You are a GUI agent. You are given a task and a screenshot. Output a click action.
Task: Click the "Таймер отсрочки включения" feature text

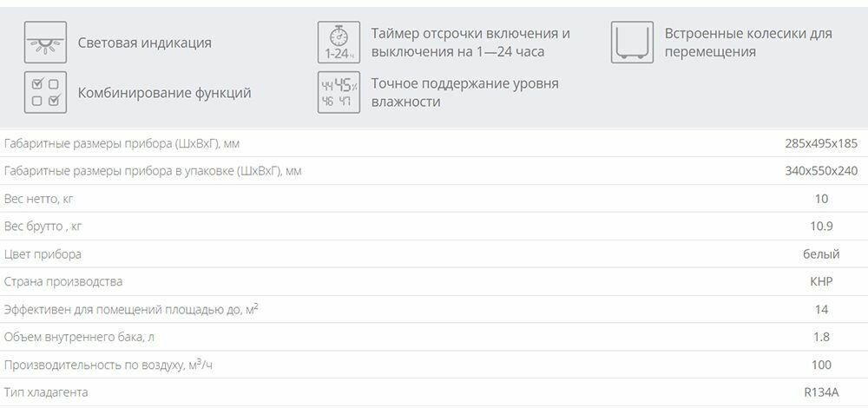click(470, 34)
